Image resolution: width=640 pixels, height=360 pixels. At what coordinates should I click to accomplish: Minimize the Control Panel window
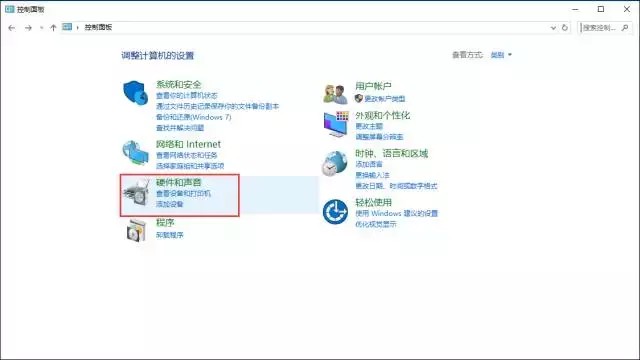point(575,9)
